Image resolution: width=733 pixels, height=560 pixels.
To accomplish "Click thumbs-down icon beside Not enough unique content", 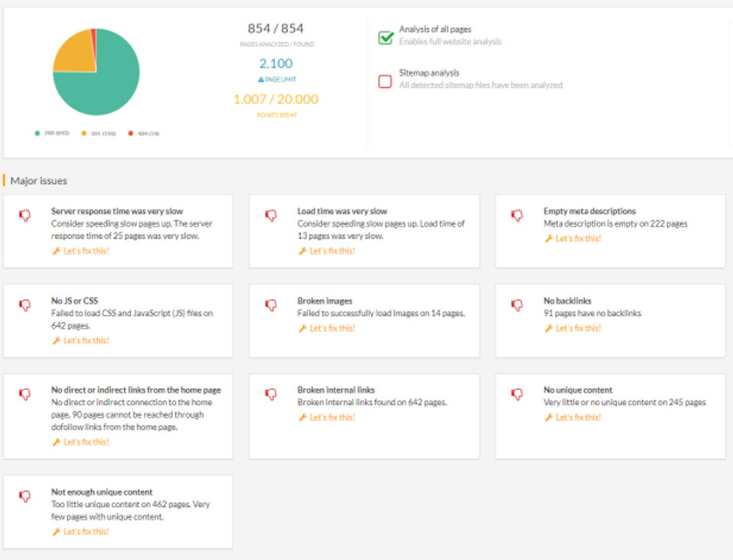I will 24,497.
